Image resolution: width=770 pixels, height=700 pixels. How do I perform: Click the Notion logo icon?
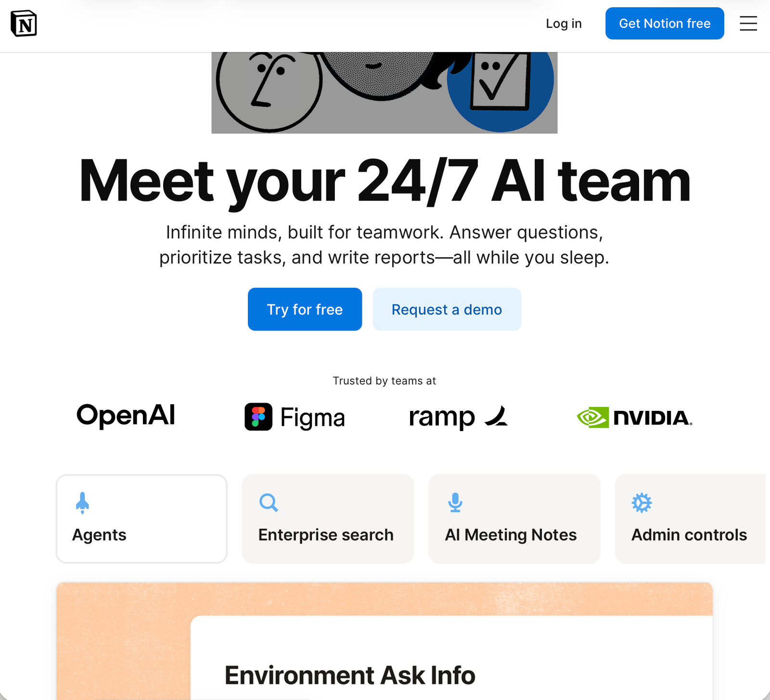(24, 23)
